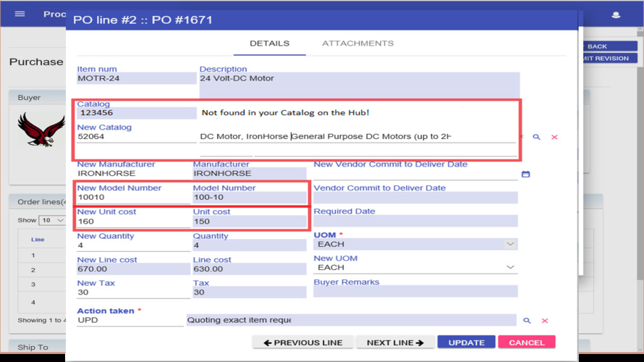Search the New Catalog lookup magnifier

click(x=536, y=137)
